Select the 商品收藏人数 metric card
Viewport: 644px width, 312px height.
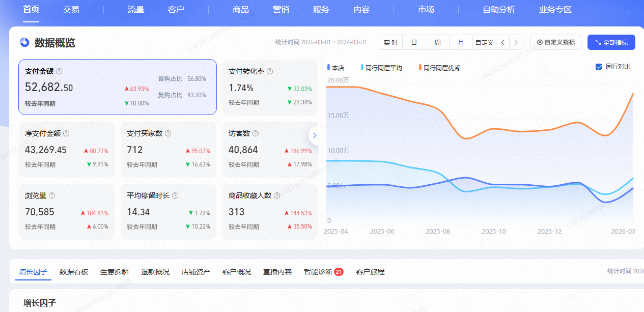click(x=270, y=211)
